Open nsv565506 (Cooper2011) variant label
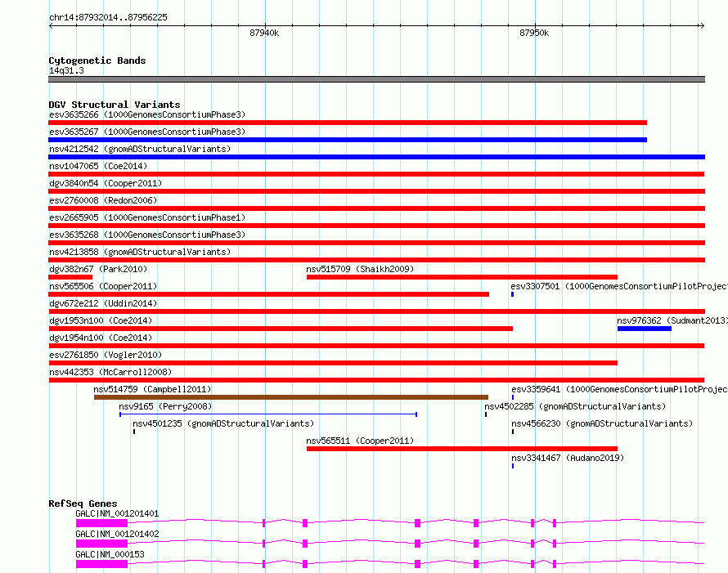Viewport: 728px width, 573px height. pos(103,286)
